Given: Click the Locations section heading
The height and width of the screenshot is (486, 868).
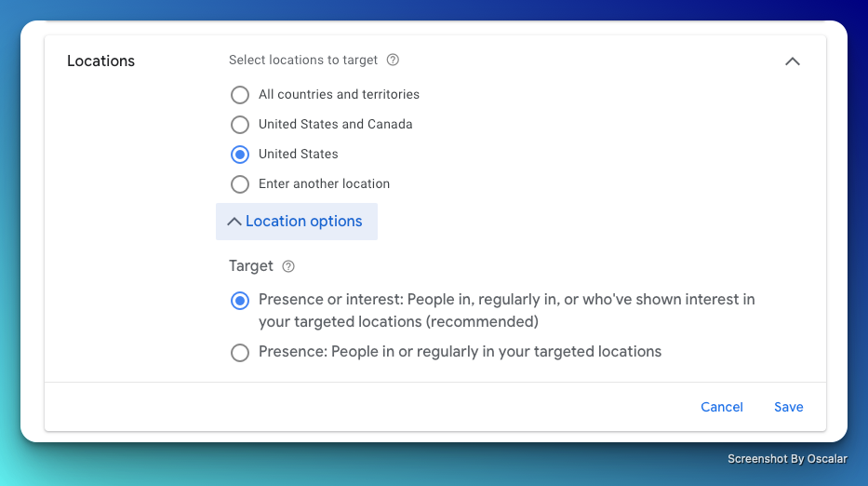Looking at the screenshot, I should [100, 61].
